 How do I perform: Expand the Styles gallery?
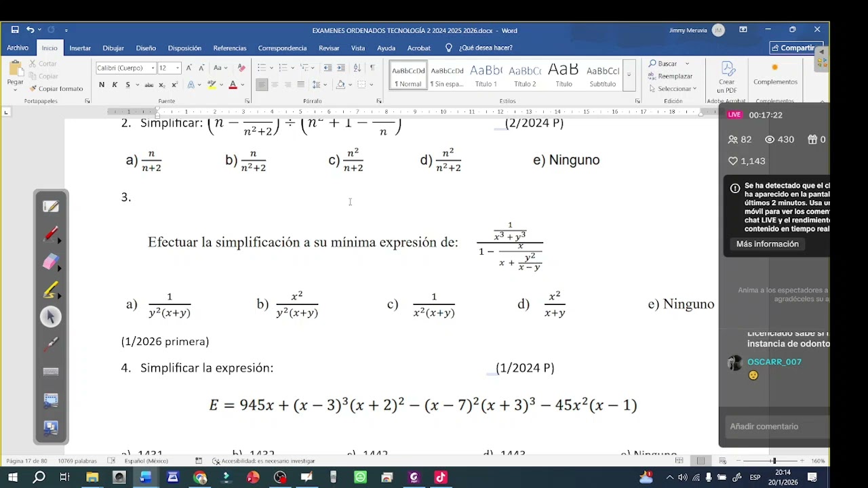pyautogui.click(x=629, y=75)
